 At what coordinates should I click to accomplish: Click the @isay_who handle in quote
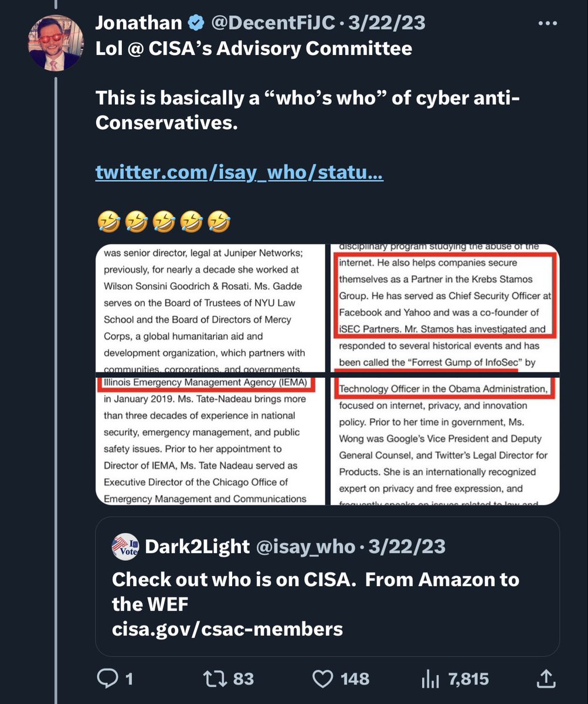pos(305,547)
